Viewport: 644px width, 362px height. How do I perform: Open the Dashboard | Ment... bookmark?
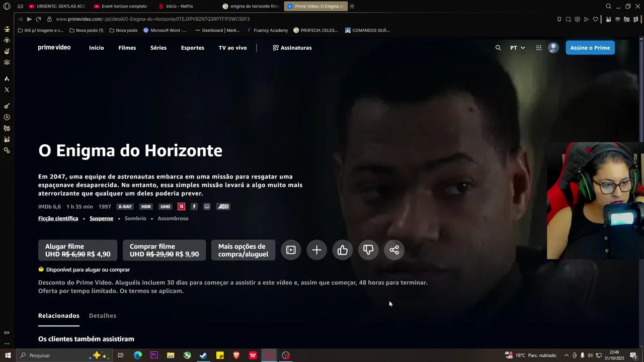[217, 30]
